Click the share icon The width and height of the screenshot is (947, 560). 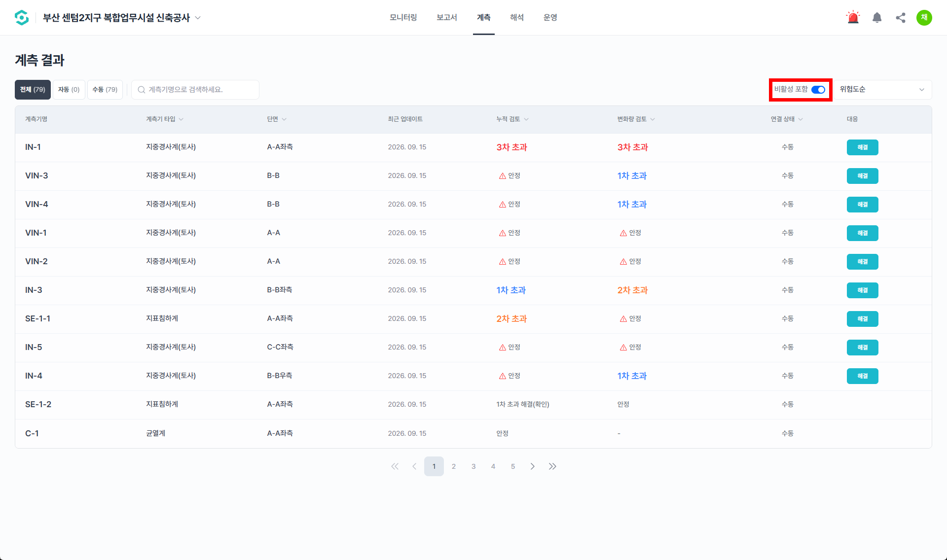[901, 18]
